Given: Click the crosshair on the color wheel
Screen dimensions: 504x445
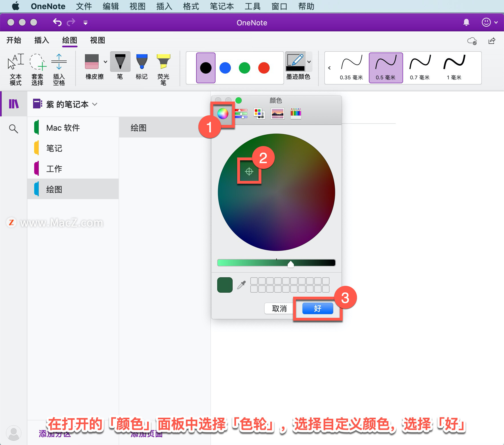Looking at the screenshot, I should 249,171.
